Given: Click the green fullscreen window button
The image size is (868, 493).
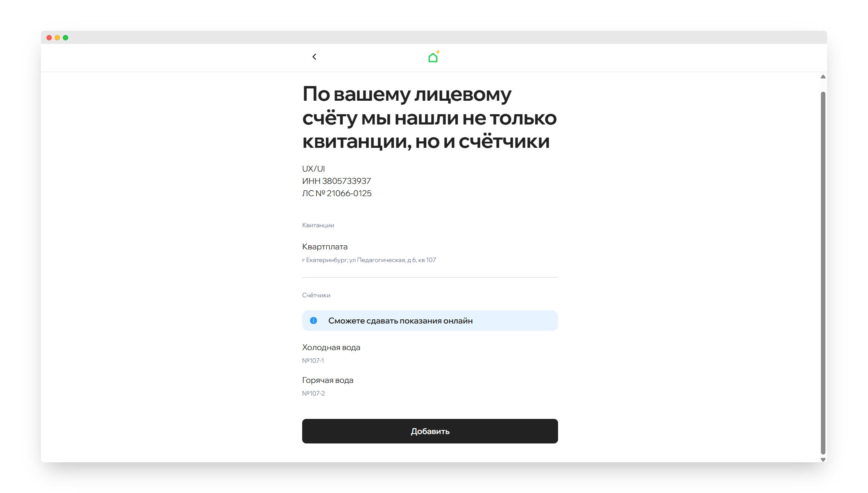Looking at the screenshot, I should 66,38.
